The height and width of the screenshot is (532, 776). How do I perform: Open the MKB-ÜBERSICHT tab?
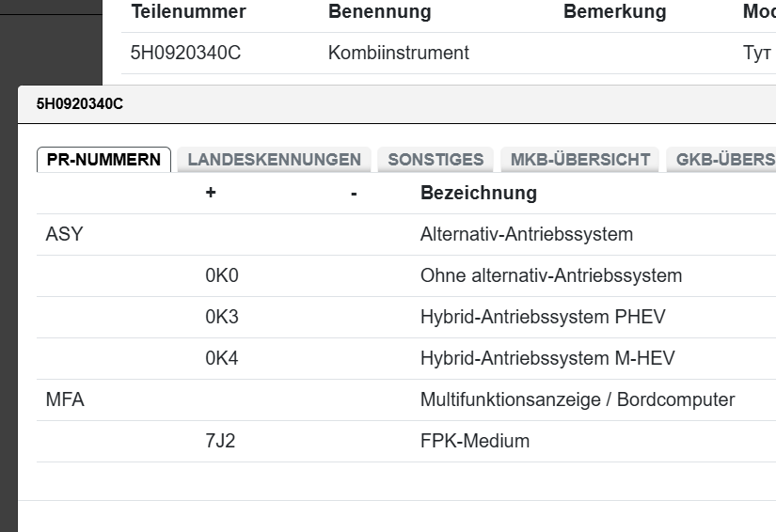580,160
